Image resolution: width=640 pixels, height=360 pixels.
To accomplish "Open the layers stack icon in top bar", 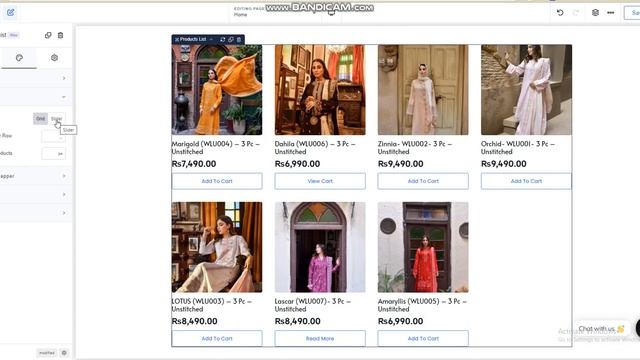I will click(595, 13).
